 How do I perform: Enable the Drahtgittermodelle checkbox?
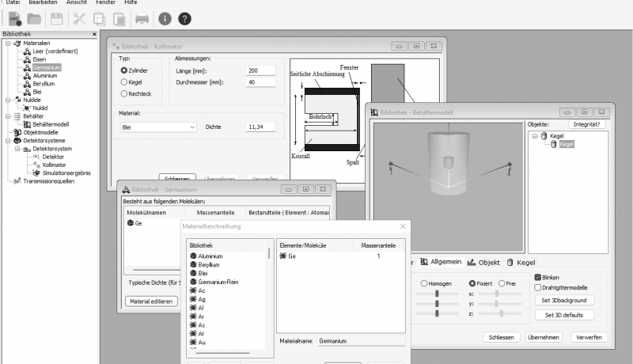click(539, 288)
